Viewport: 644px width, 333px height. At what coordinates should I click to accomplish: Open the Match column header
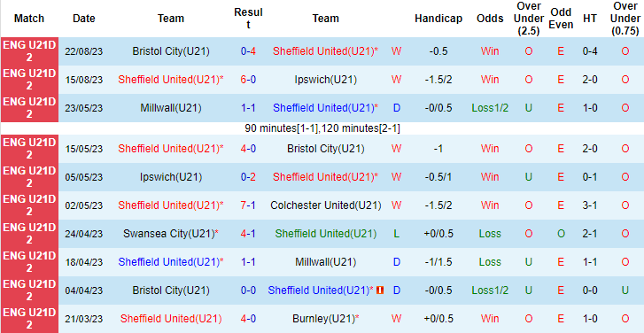[x=28, y=19]
